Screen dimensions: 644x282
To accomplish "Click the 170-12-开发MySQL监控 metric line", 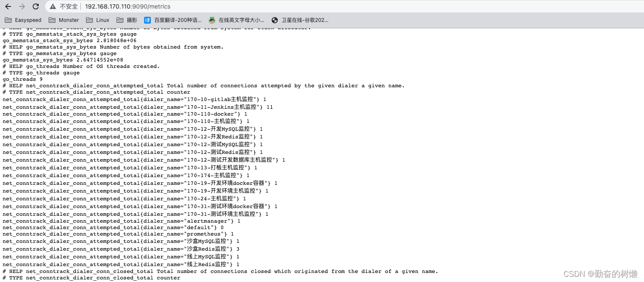I will pyautogui.click(x=132, y=129).
